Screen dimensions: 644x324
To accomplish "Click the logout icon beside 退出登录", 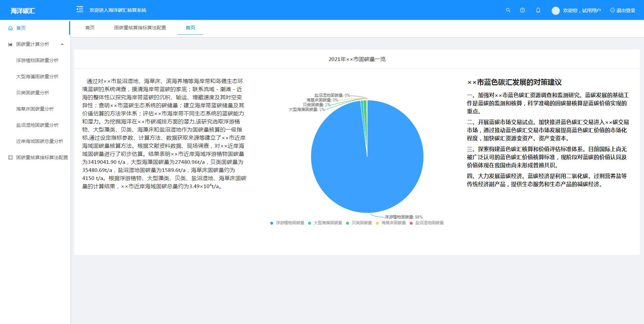I will [613, 10].
